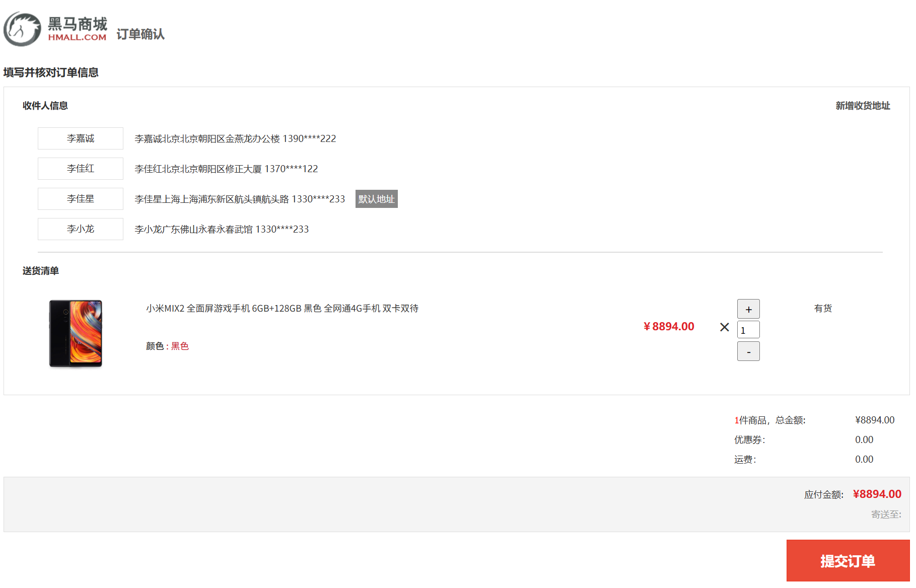The image size is (916, 588).
Task: Click the 颜色: 黑色 color label
Action: 167,346
